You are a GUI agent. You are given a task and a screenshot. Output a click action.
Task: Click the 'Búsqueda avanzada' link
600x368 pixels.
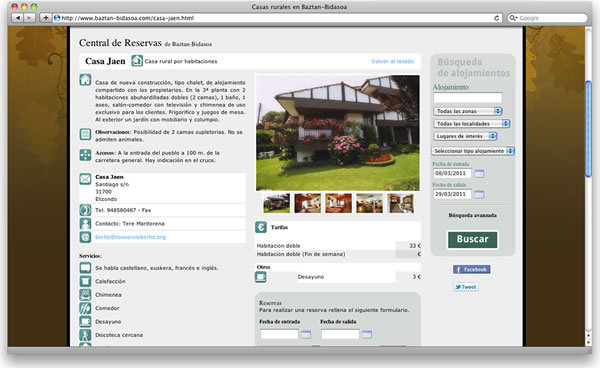click(473, 215)
